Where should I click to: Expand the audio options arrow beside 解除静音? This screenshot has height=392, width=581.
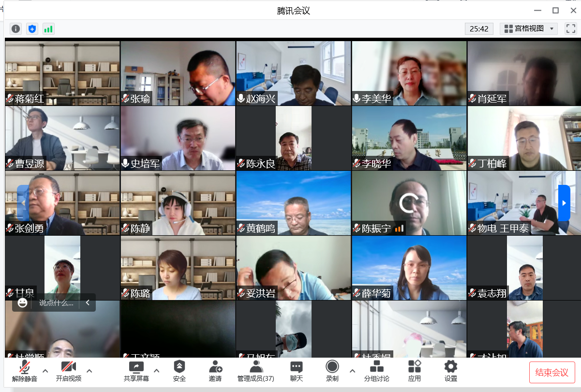[45, 371]
